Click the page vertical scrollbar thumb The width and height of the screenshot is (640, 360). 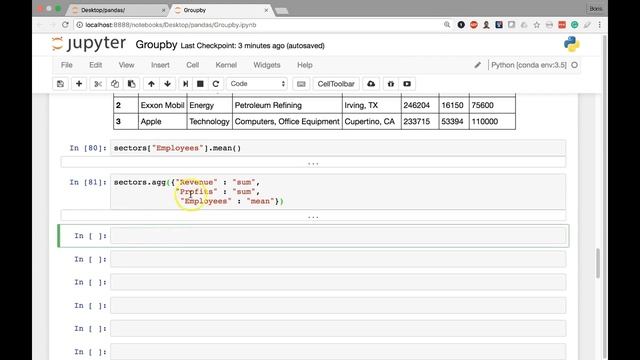pos(598,263)
